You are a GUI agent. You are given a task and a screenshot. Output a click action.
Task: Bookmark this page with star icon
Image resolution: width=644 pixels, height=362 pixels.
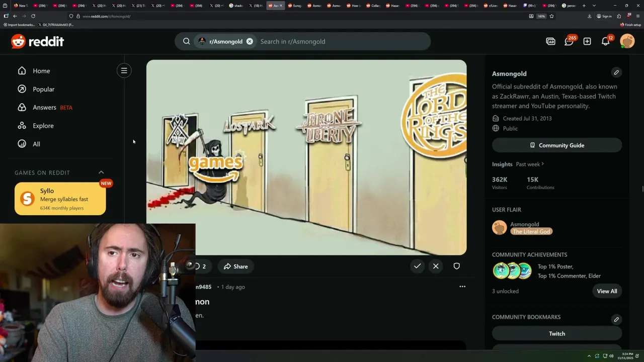click(x=551, y=16)
